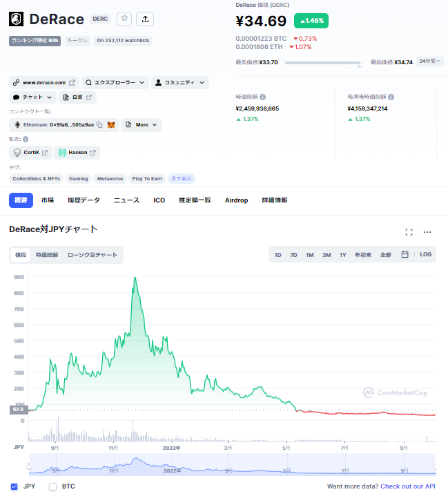
Task: Click the トークン badge
Action: pos(77,40)
